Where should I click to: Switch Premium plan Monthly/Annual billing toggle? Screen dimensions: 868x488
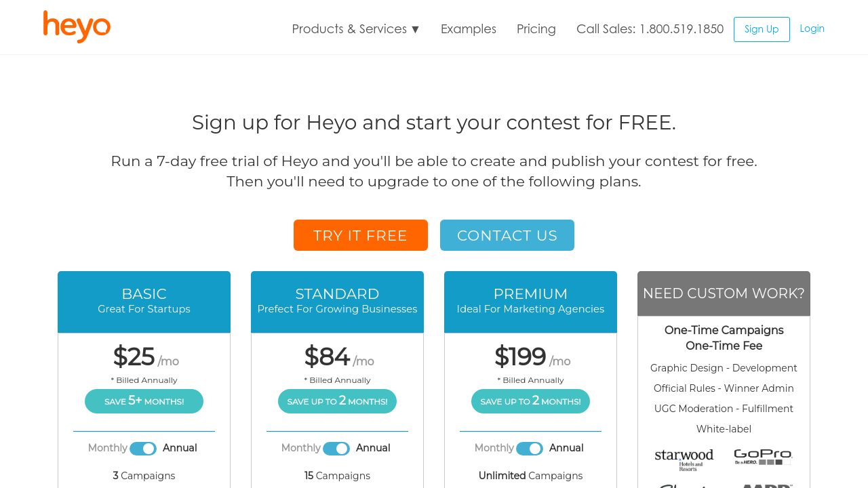530,449
